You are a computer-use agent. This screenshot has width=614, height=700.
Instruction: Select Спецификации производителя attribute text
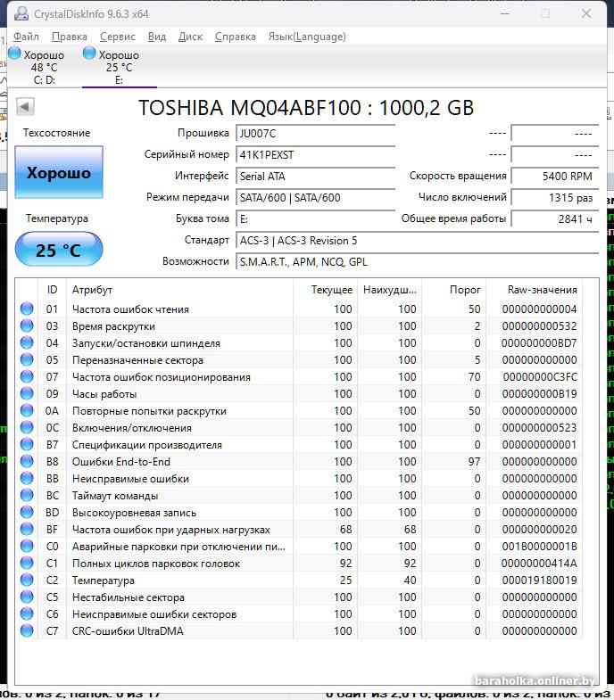(x=147, y=445)
